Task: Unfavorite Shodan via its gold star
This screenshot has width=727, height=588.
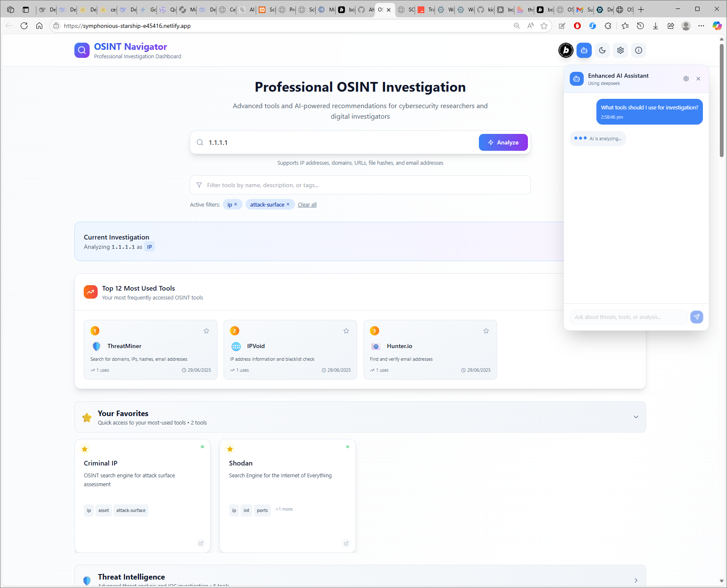Action: click(230, 449)
